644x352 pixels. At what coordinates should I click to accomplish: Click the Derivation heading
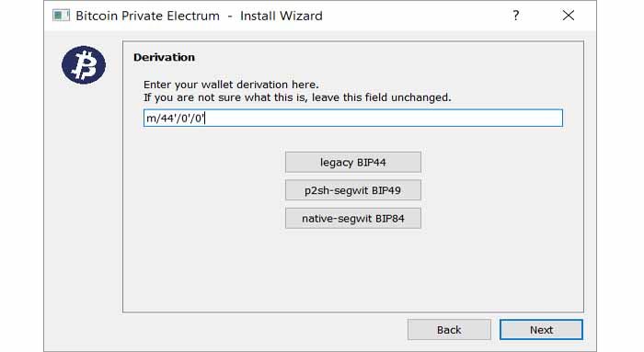[x=164, y=57]
